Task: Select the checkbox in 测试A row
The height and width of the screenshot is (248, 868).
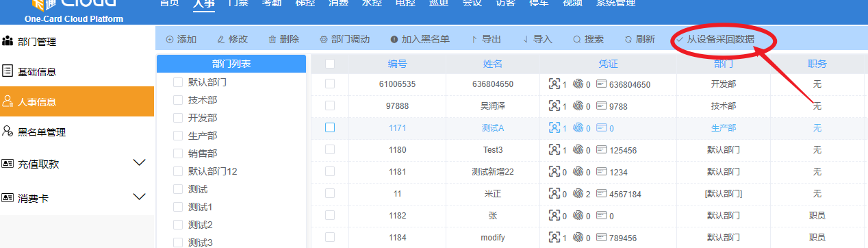Action: (x=330, y=127)
